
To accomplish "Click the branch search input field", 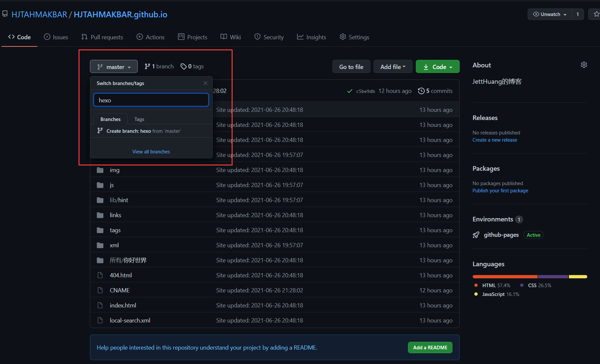I will (x=151, y=100).
